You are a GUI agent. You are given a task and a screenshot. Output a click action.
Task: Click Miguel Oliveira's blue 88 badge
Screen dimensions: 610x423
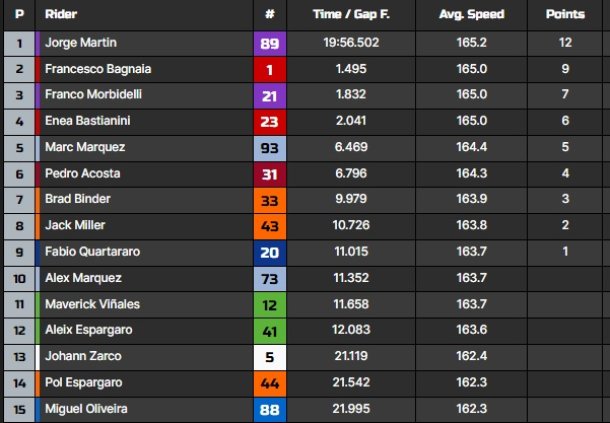click(x=270, y=410)
